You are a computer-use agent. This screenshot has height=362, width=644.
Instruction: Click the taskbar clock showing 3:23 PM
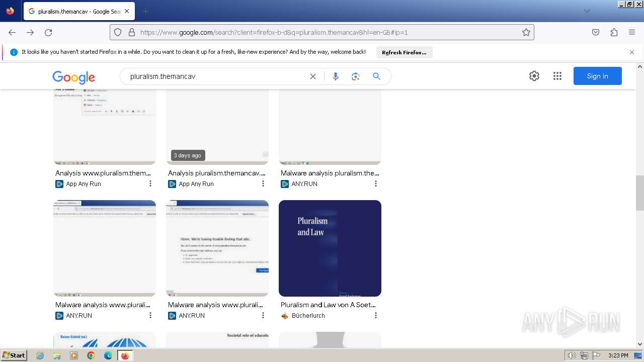coord(618,355)
